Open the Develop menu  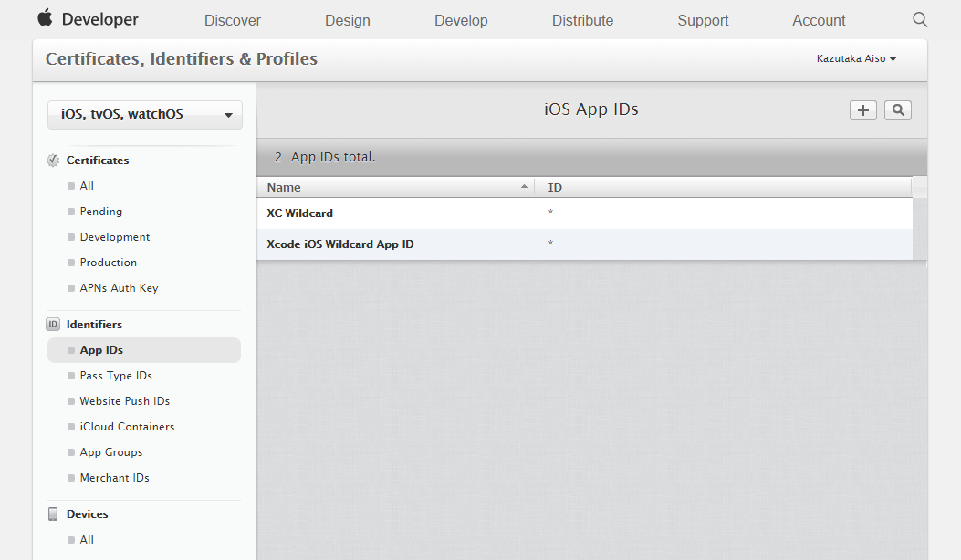coord(461,20)
